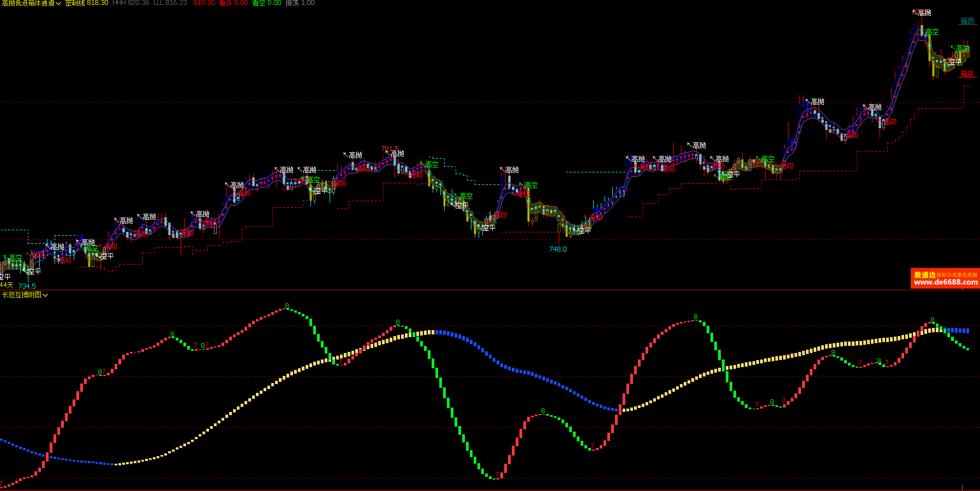Select the cyan 748.0 low price label
This screenshot has height=491, width=980.
(x=558, y=249)
